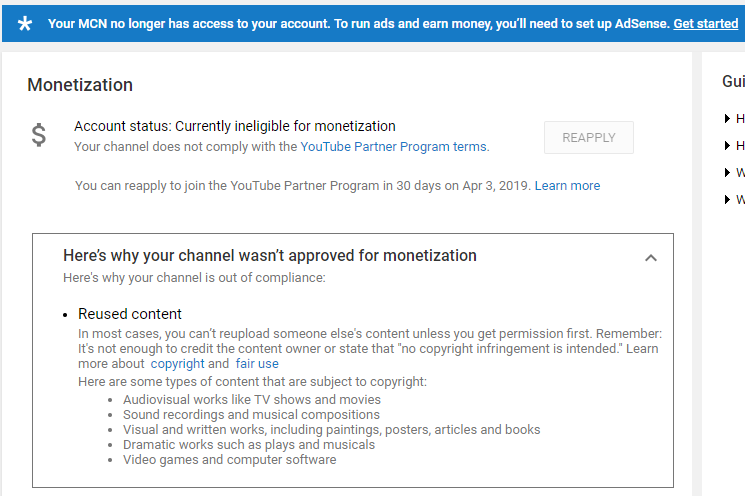745x496 pixels.
Task: Click 'Here's why your channel wasn't approved' heading
Action: 270,256
